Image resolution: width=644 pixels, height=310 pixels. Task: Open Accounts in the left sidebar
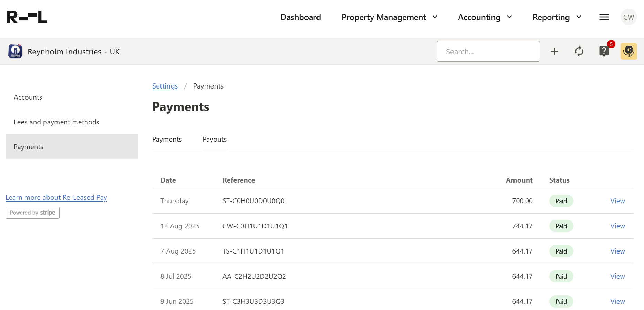28,97
